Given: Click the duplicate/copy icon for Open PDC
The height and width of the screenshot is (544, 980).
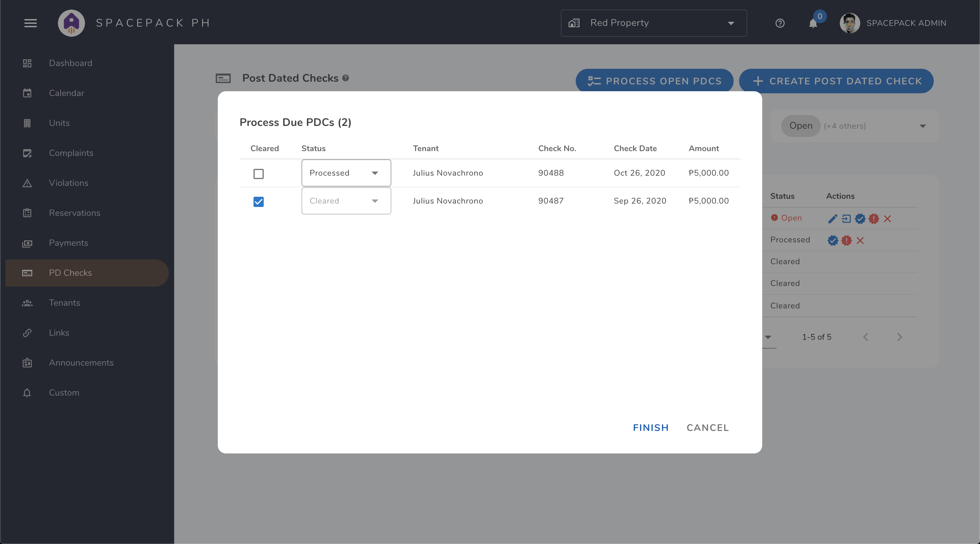Looking at the screenshot, I should [846, 219].
